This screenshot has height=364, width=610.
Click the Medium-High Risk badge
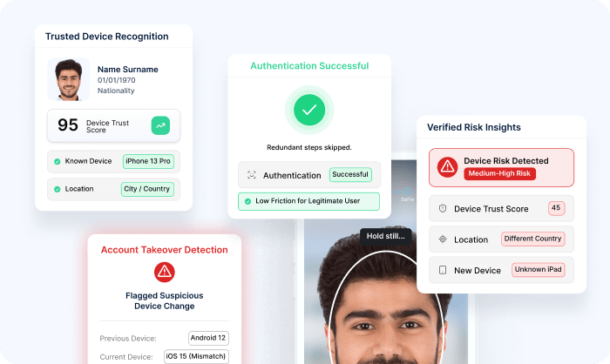tap(499, 173)
